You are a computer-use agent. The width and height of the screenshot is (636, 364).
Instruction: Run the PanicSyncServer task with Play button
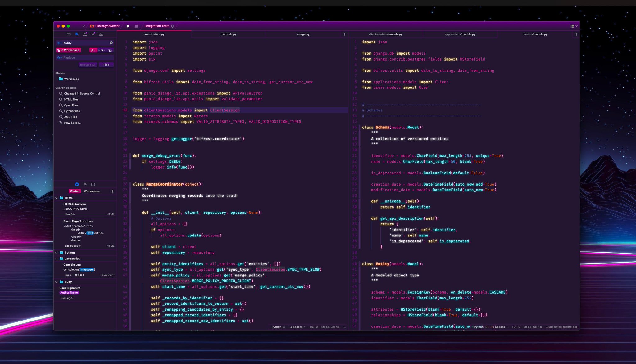[x=128, y=26]
